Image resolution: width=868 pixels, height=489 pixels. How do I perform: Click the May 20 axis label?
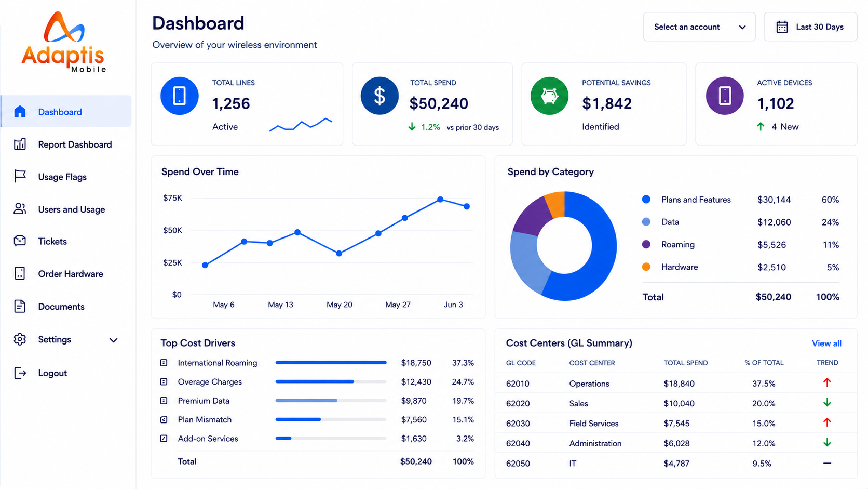[x=340, y=305]
